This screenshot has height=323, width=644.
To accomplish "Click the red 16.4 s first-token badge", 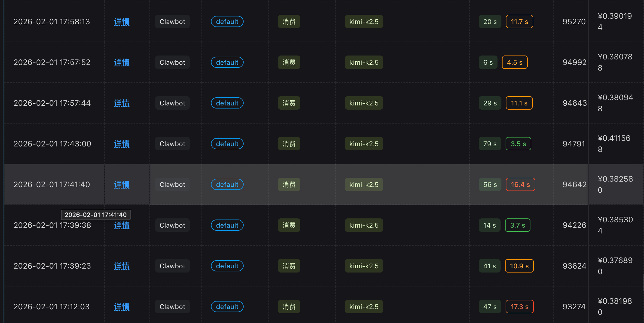I will tap(520, 185).
